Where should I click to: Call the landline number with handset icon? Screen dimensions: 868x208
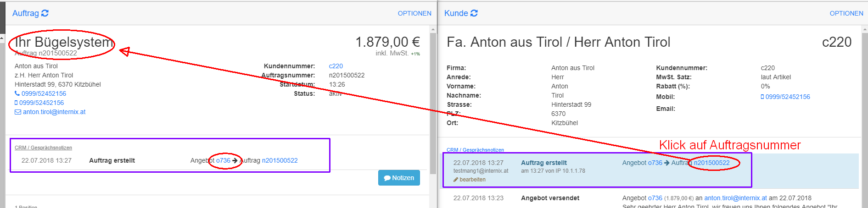43,93
